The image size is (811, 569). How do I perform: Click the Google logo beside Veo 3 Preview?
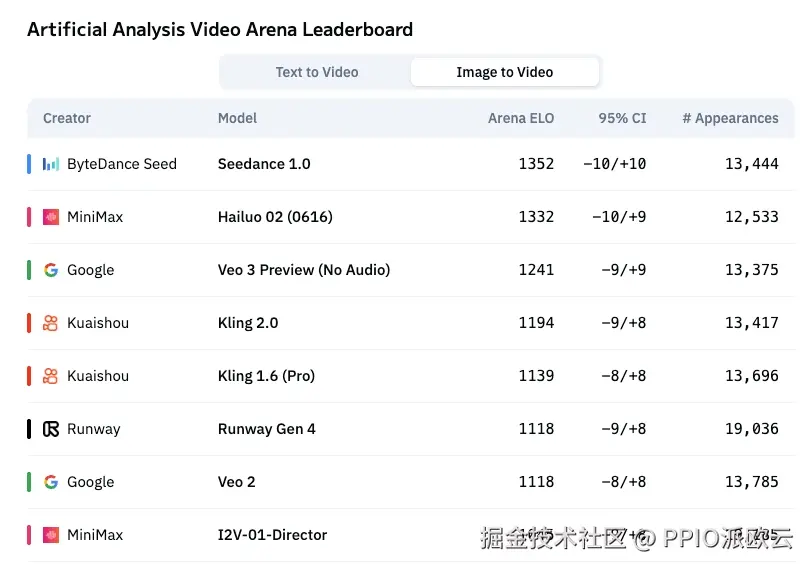click(51, 270)
